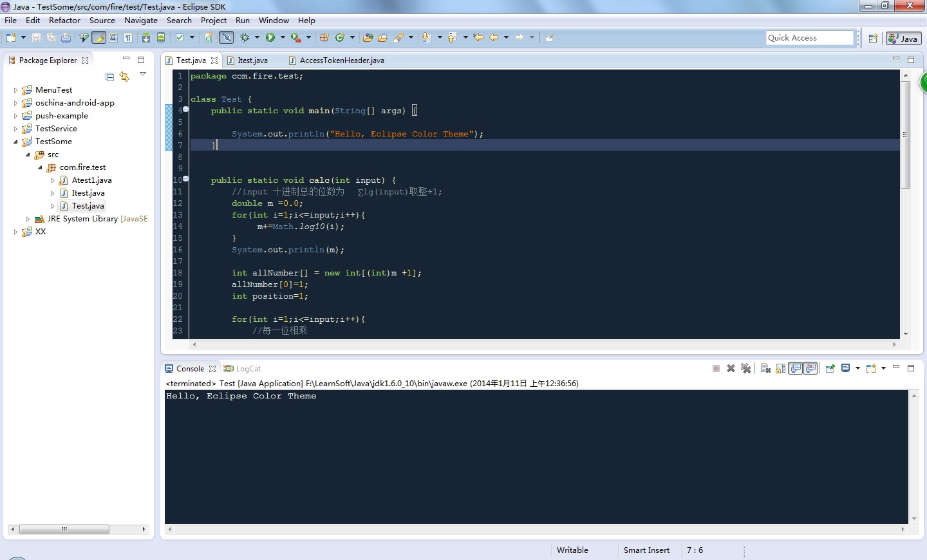Open the Debug dropdown arrow
The height and width of the screenshot is (560, 927).
pyautogui.click(x=257, y=37)
